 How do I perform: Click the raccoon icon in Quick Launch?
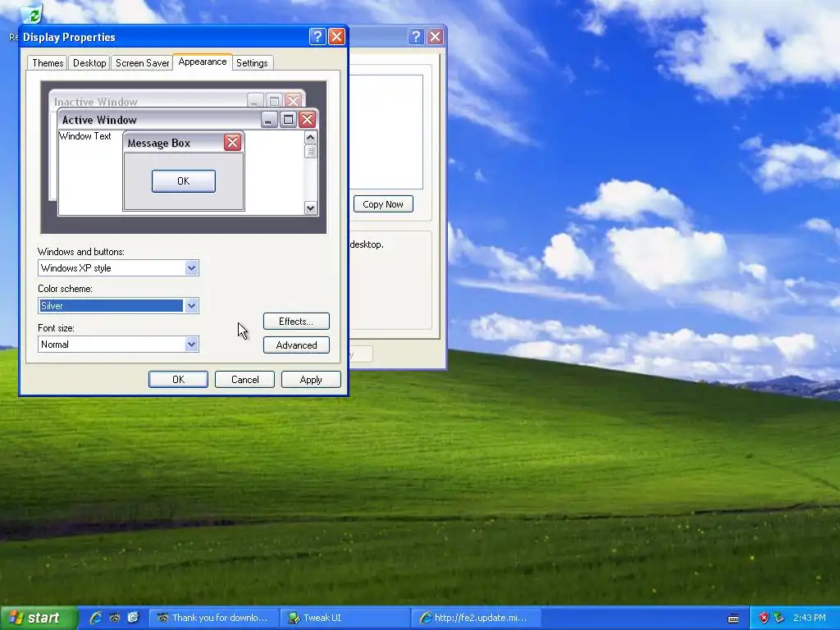[114, 618]
